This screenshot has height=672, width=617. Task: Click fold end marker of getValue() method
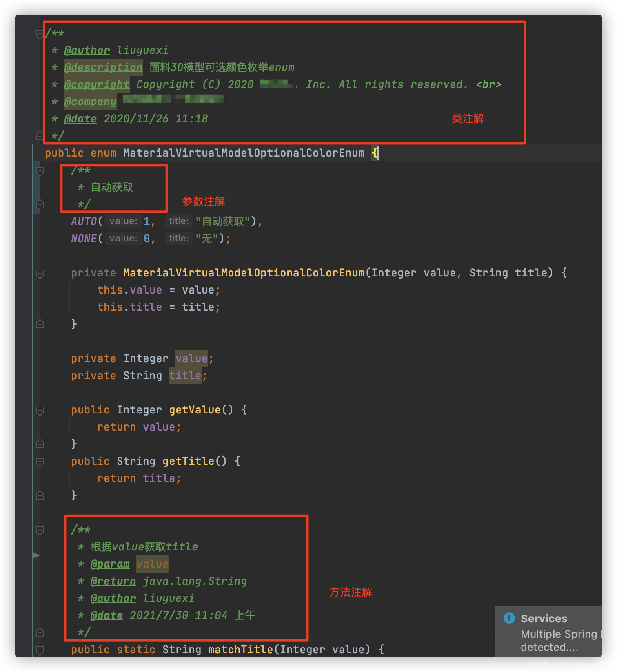[40, 444]
